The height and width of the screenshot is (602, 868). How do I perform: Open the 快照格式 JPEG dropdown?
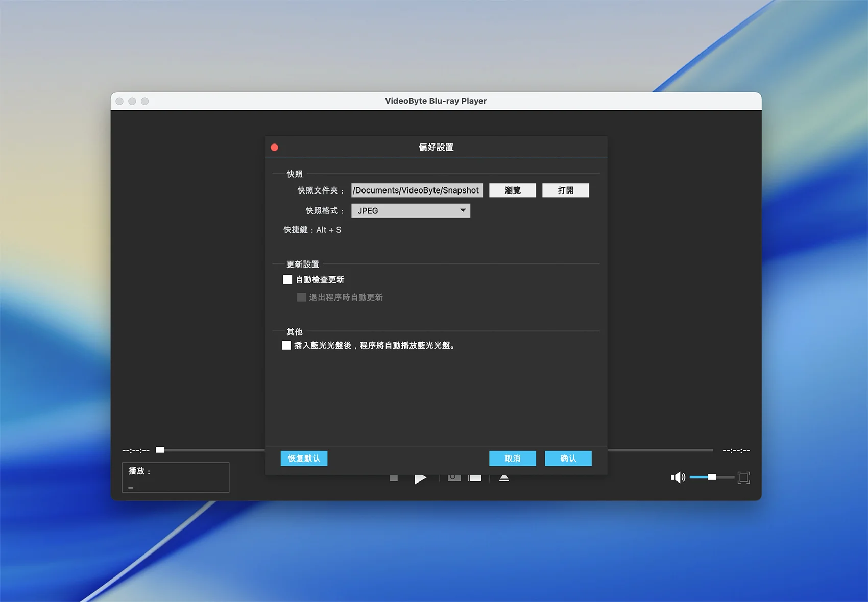411,211
